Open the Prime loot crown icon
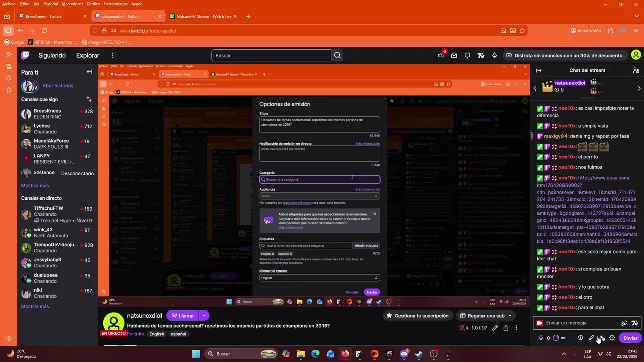644x362 pixels. (x=441, y=55)
